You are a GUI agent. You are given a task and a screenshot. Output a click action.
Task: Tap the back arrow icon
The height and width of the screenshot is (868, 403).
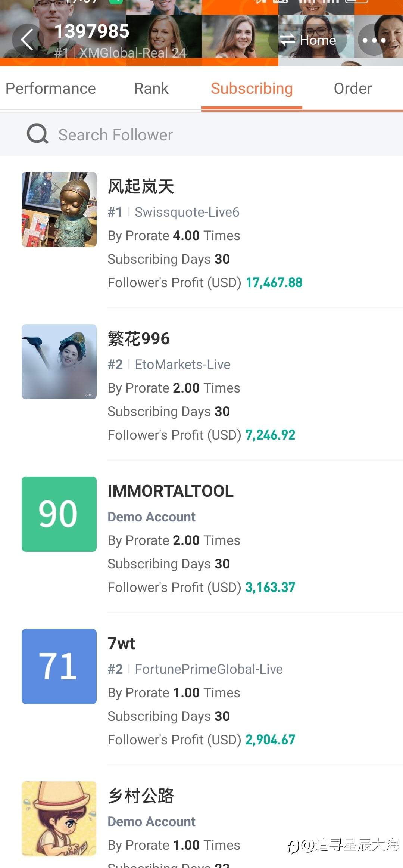(x=27, y=40)
